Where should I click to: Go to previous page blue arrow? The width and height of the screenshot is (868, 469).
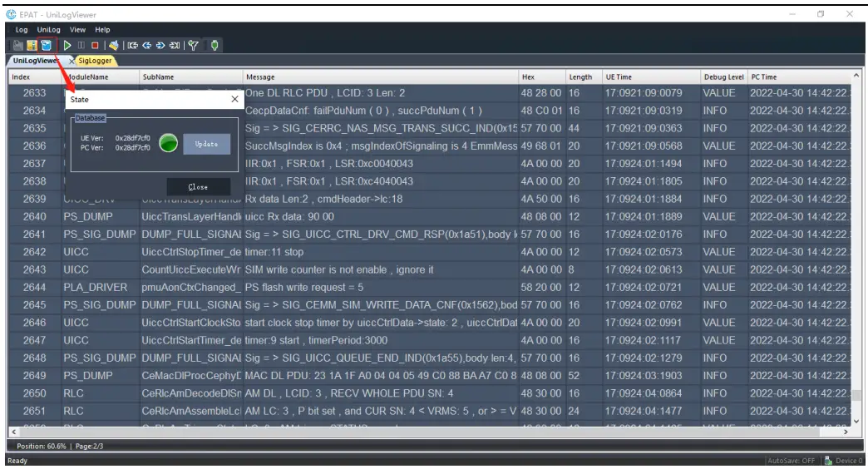pyautogui.click(x=146, y=46)
